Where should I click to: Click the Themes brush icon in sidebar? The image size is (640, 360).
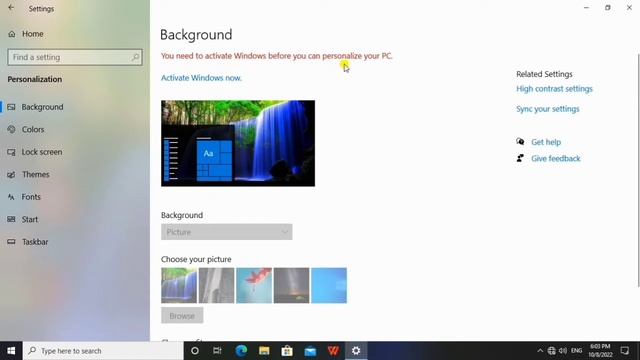[11, 174]
